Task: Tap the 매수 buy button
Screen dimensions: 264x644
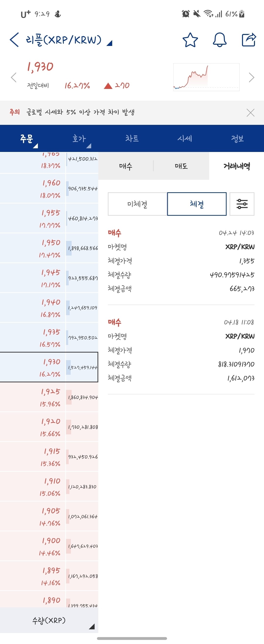Action: click(x=126, y=166)
